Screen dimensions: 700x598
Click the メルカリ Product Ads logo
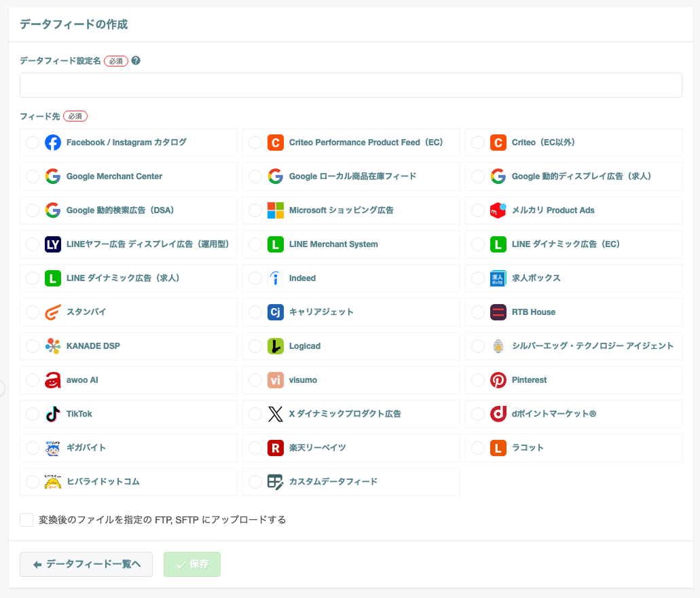click(498, 210)
